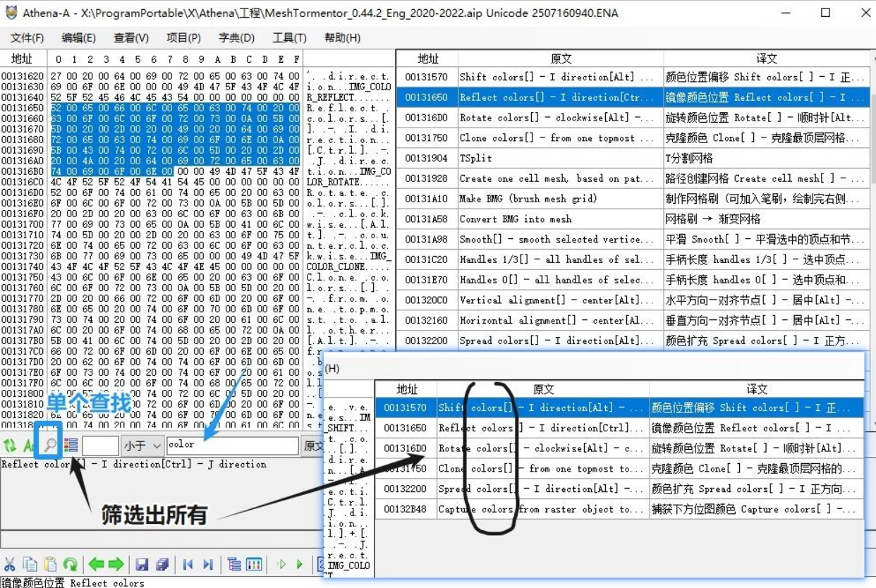
Task: Click the clipboard paste icon
Action: tap(50, 564)
